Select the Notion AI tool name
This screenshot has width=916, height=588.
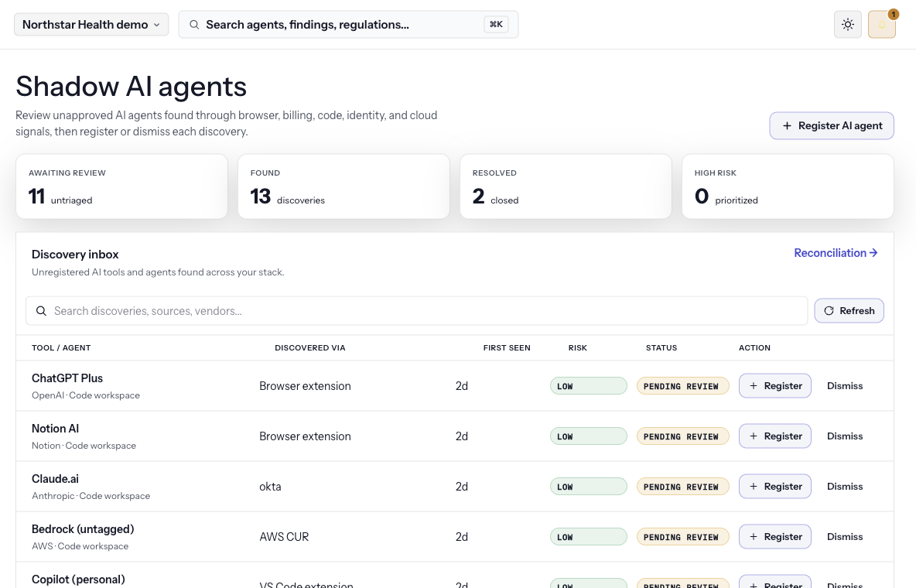point(55,429)
